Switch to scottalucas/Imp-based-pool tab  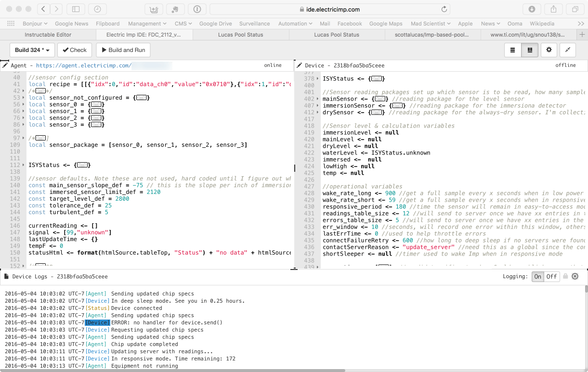tap(432, 35)
